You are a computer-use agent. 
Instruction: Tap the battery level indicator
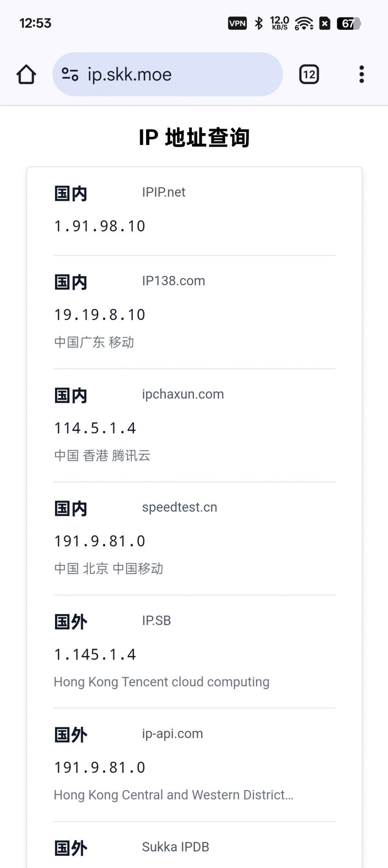[348, 23]
